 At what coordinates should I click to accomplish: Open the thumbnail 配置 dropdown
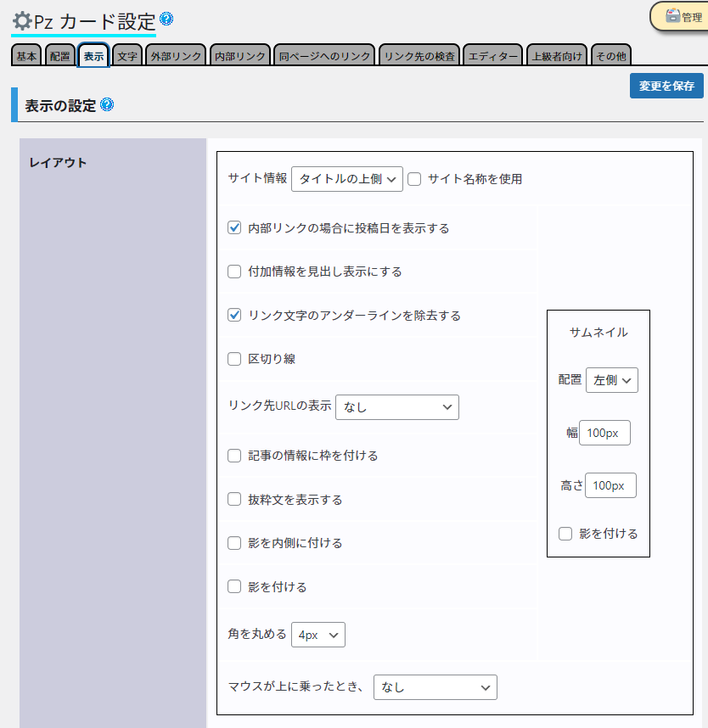[611, 380]
